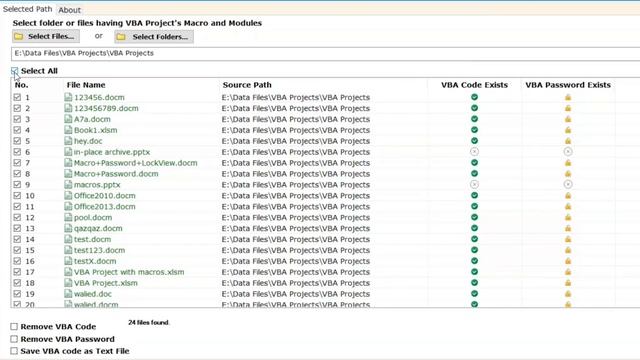This screenshot has width=640, height=360.
Task: Switch to the Selected Path tab
Action: point(27,9)
